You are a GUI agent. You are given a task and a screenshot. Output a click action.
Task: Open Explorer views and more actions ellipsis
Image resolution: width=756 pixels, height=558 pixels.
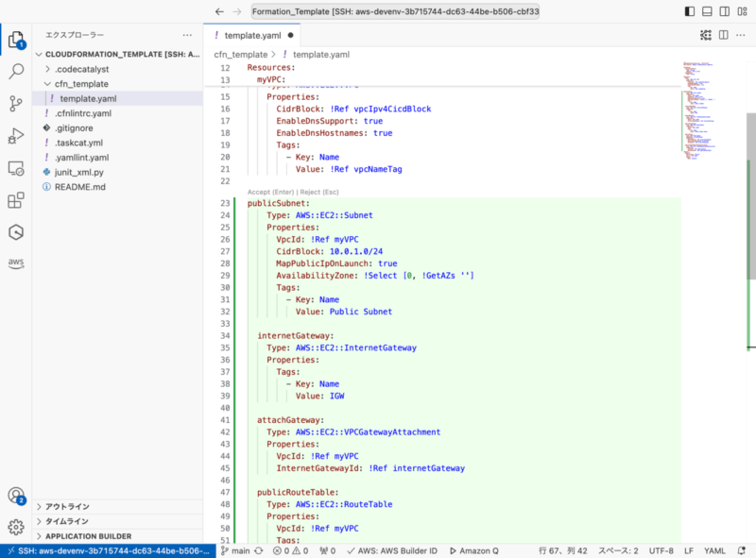(187, 35)
